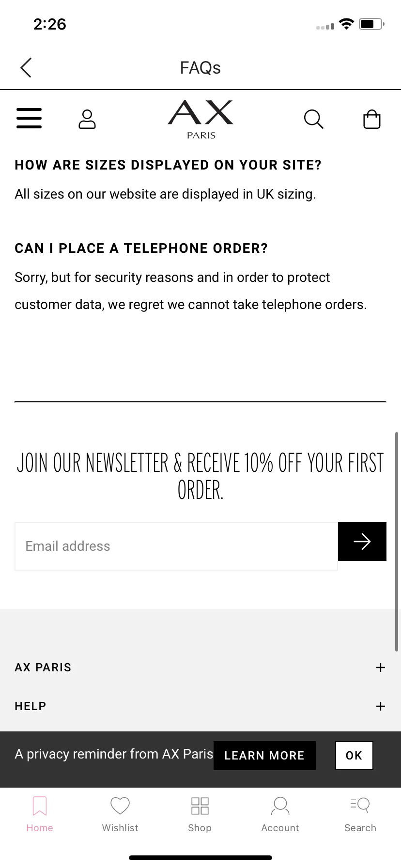Tap the Wishlist heart tab
Image resolution: width=401 pixels, height=868 pixels.
120,814
